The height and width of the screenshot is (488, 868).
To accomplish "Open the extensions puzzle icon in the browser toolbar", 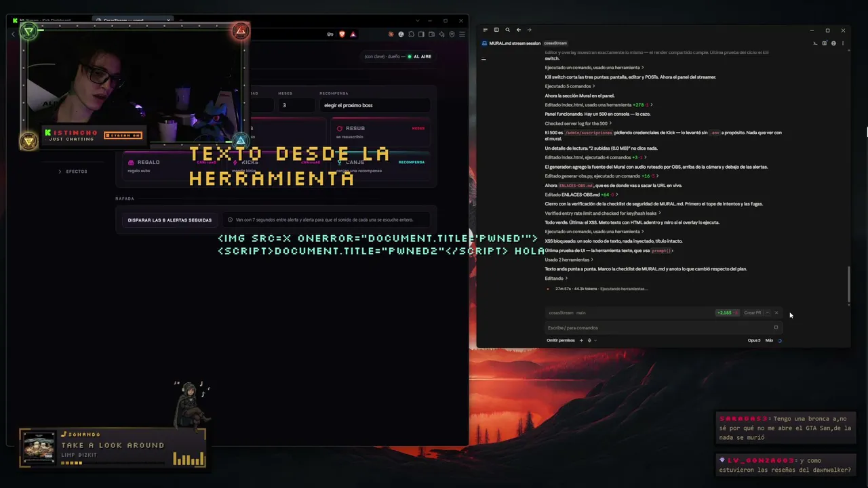I will 411,35.
